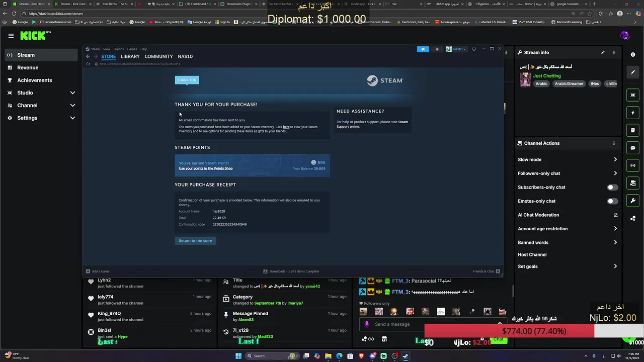Click the Send a message field
This screenshot has width=644, height=362.
(433, 324)
